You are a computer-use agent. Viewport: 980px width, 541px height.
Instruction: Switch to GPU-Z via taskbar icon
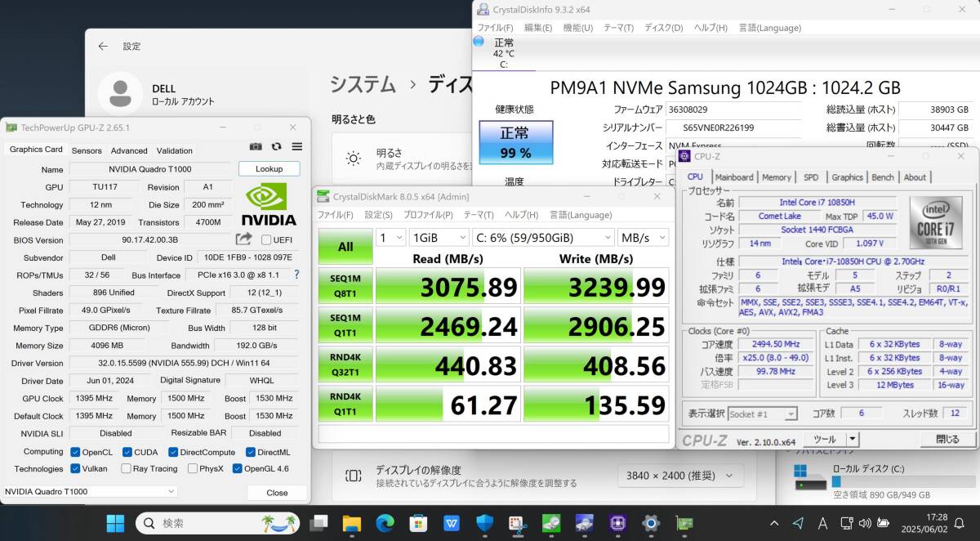tap(684, 523)
